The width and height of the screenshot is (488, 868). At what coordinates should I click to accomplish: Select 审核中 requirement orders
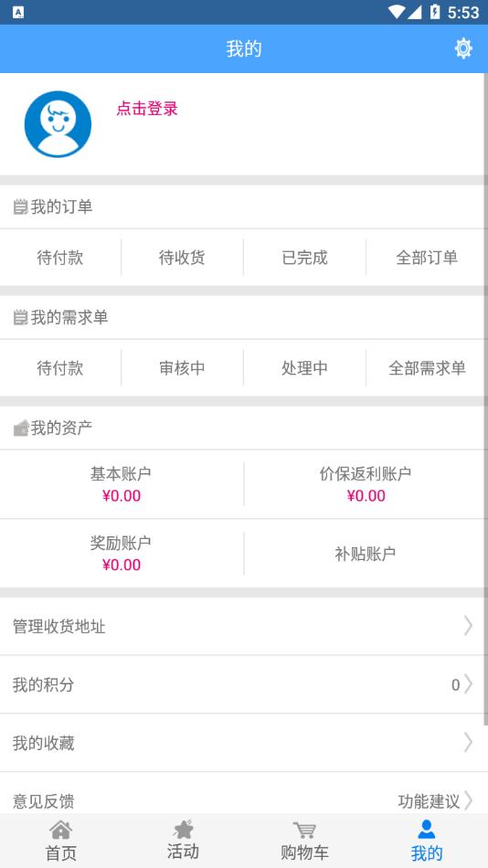pos(182,368)
